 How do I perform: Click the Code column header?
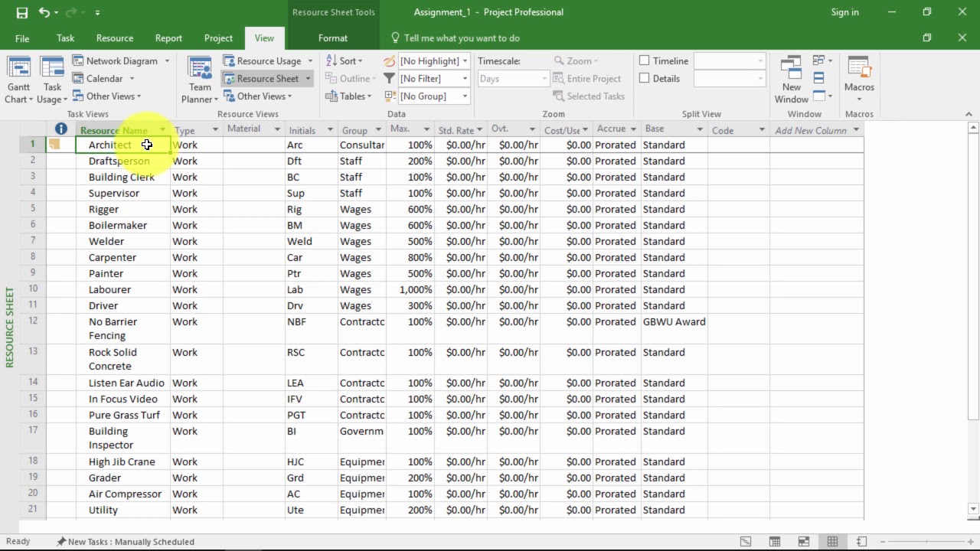[x=738, y=129]
